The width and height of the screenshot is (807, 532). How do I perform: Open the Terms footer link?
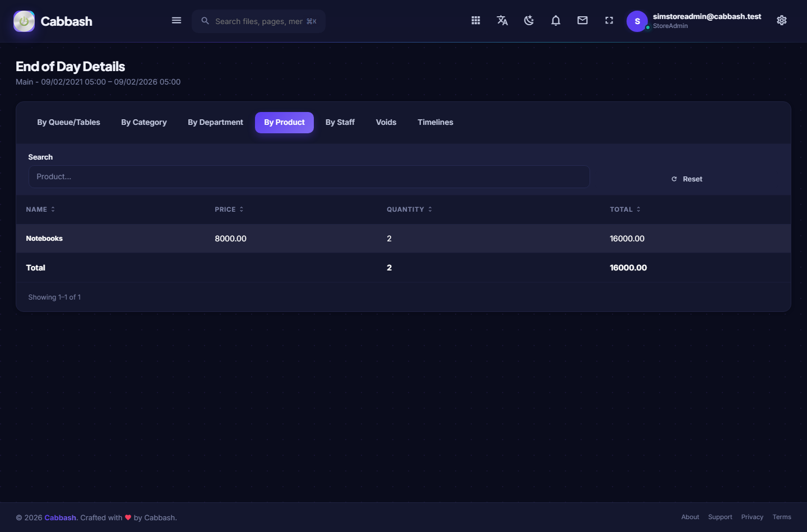pyautogui.click(x=782, y=517)
